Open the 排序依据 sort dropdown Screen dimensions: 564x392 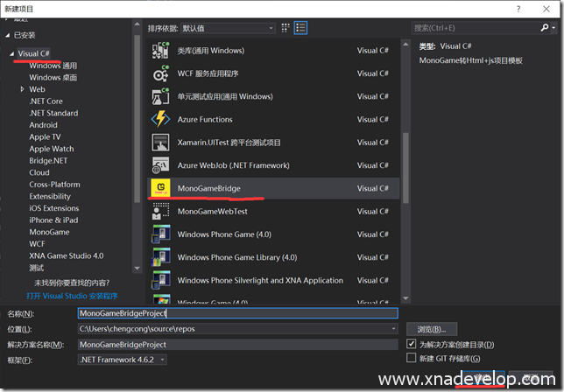(x=227, y=28)
